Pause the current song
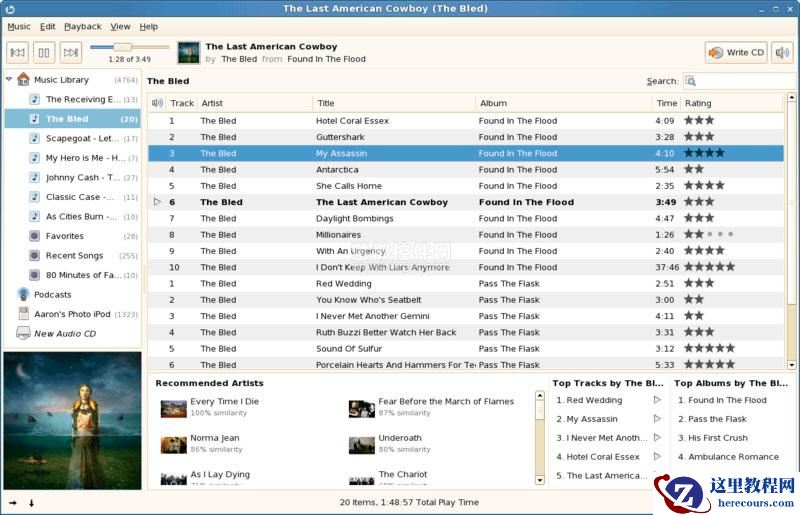Image resolution: width=800 pixels, height=515 pixels. [44, 53]
